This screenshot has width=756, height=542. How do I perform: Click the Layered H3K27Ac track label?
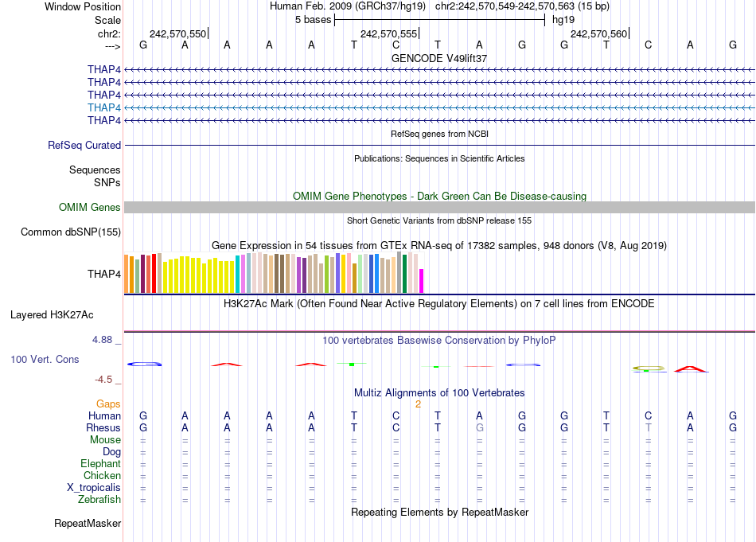coord(52,315)
